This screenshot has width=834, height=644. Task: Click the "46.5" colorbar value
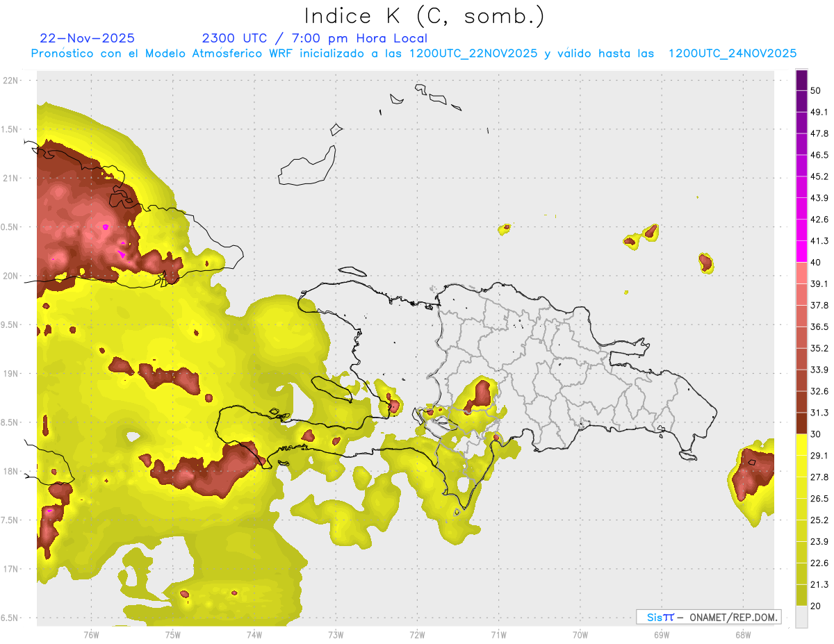click(819, 155)
